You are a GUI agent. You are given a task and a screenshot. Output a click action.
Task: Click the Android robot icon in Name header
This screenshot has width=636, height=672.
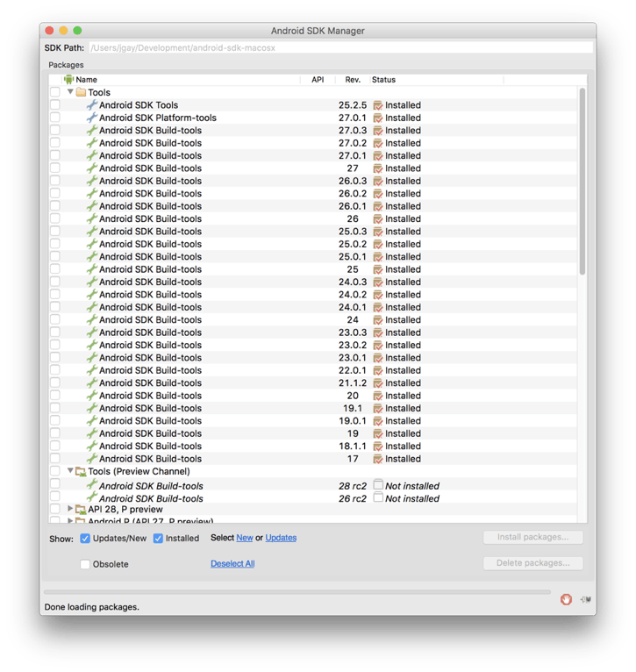68,80
